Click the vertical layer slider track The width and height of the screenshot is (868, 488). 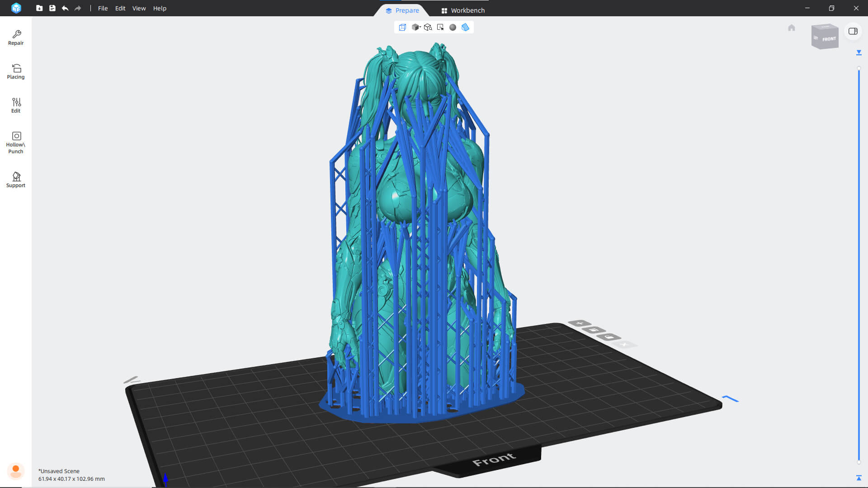click(859, 266)
